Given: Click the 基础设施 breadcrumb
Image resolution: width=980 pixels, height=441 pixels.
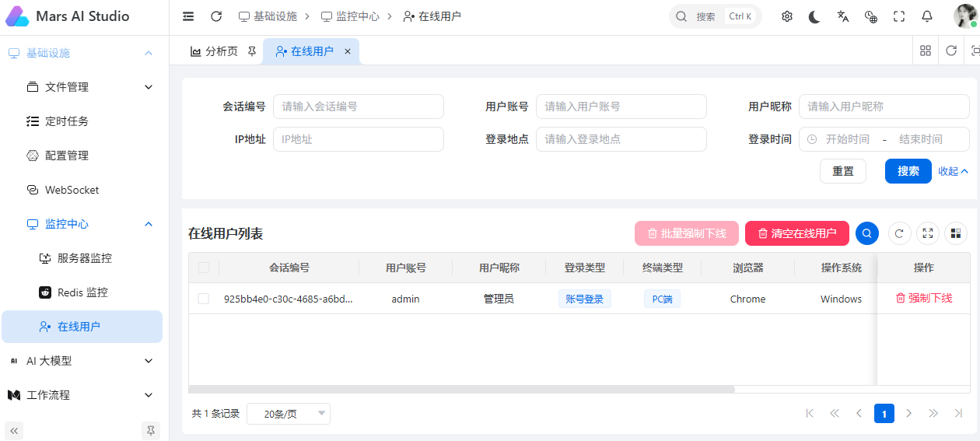Looking at the screenshot, I should tap(268, 16).
